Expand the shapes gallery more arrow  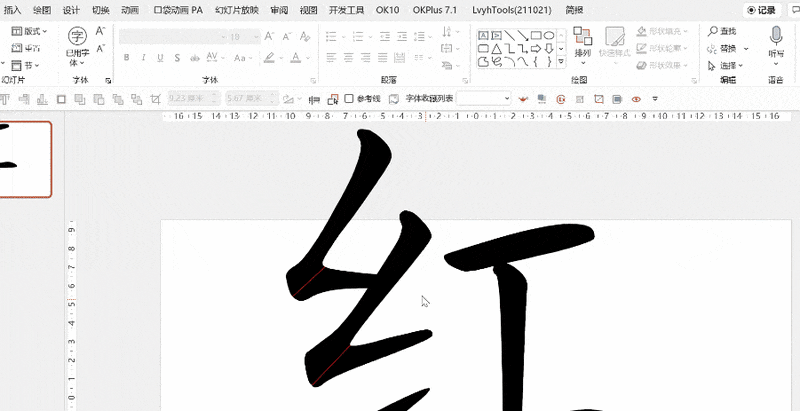click(x=561, y=61)
